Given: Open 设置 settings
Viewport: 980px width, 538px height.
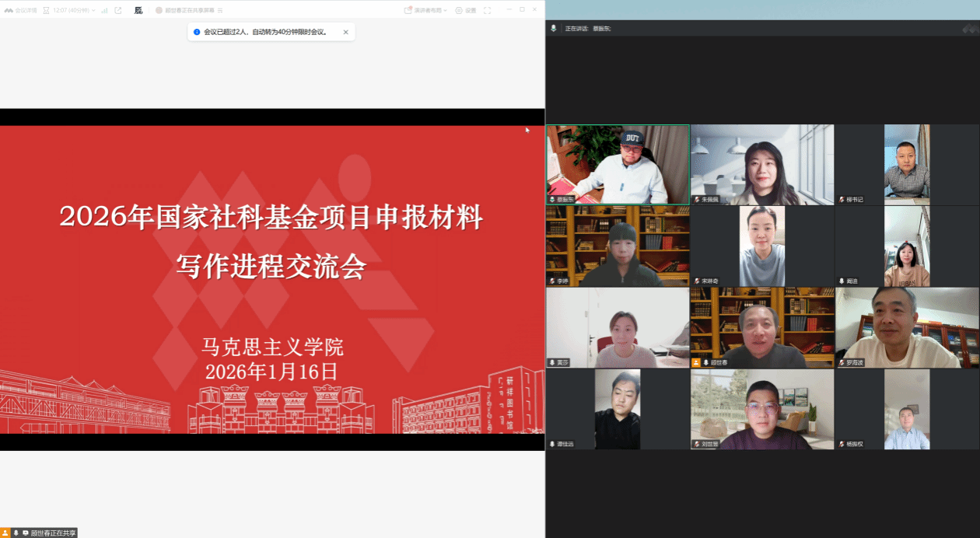Looking at the screenshot, I should tap(465, 10).
